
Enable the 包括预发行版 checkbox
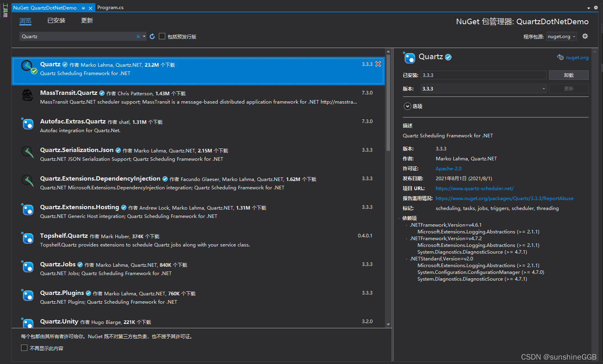162,36
